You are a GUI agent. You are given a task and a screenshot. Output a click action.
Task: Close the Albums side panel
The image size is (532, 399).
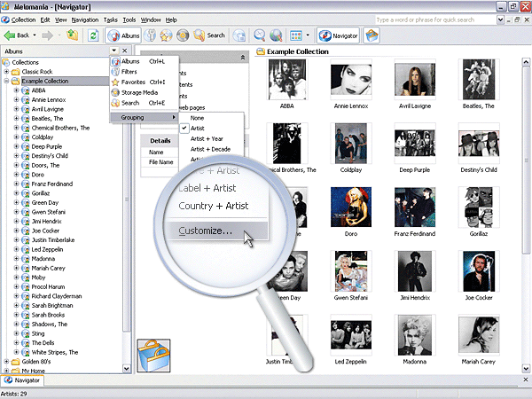pos(125,51)
